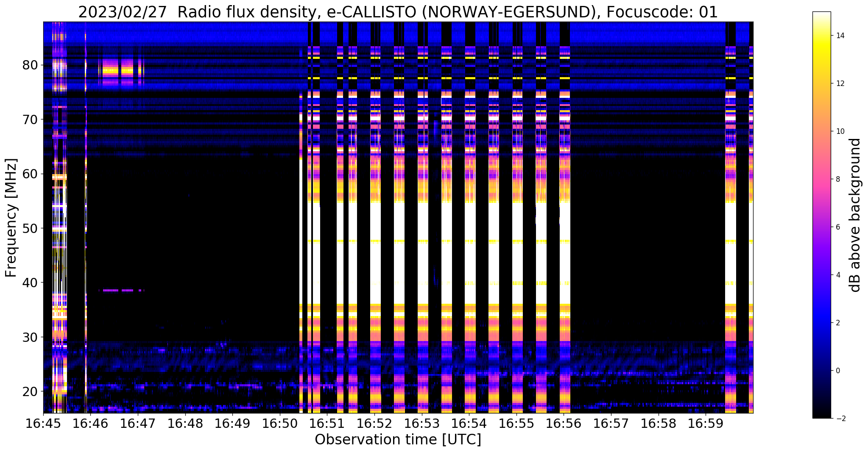Click the 16:45 time tick label

click(x=43, y=423)
